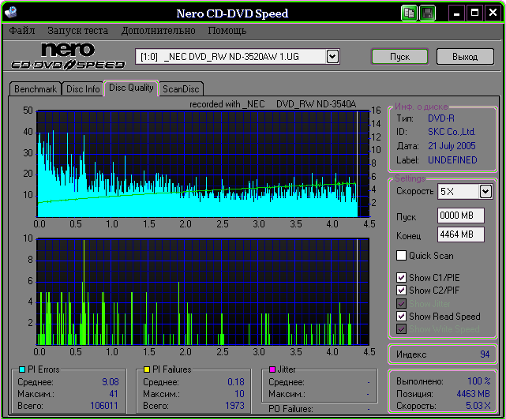
Task: Click the Конец 4464 MB input field
Action: point(461,234)
